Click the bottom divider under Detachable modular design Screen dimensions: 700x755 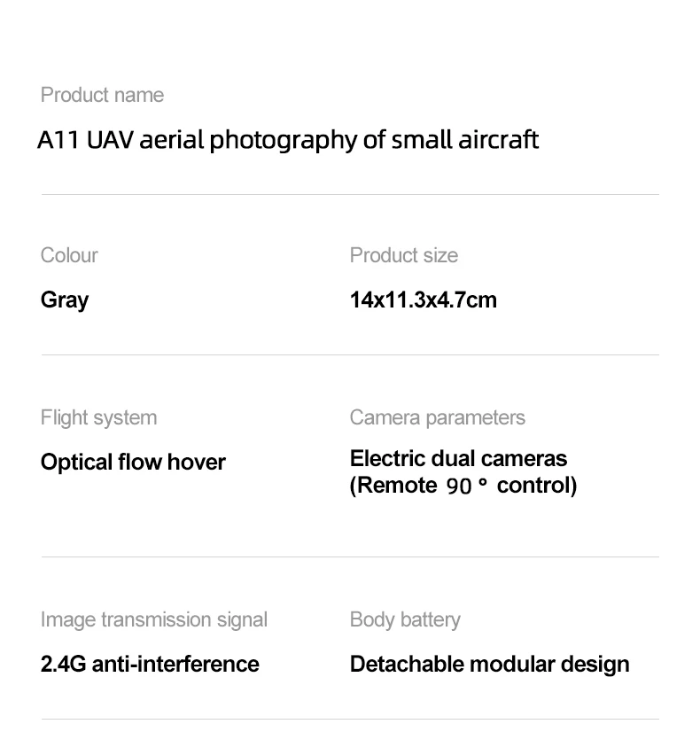pos(350,719)
